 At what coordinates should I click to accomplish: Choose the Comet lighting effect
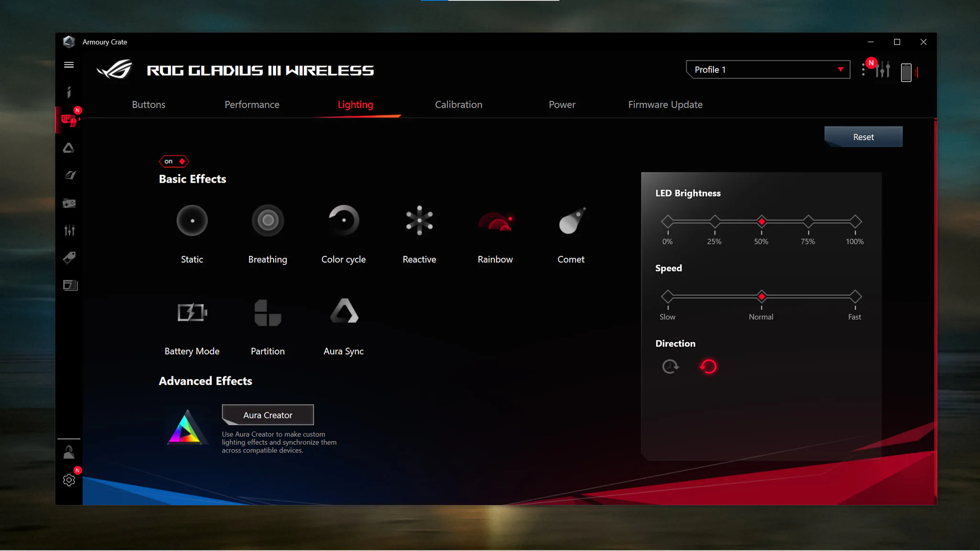[x=571, y=220]
